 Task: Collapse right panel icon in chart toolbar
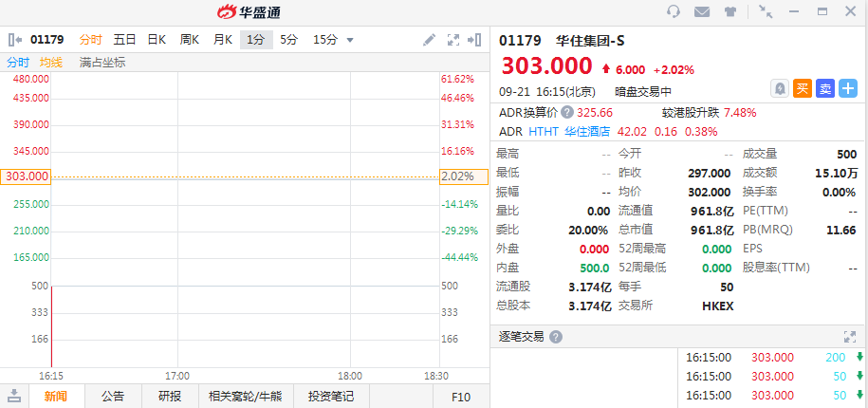[x=474, y=39]
